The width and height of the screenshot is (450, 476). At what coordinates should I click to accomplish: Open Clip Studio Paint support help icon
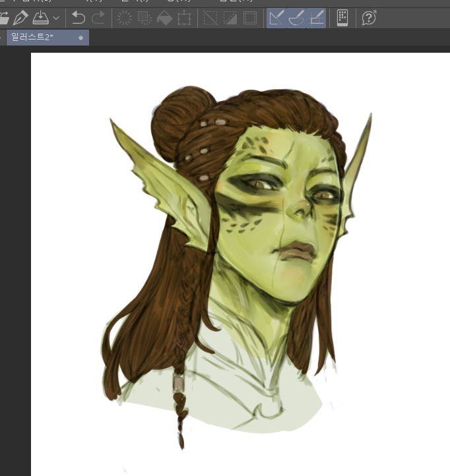pyautogui.click(x=369, y=18)
